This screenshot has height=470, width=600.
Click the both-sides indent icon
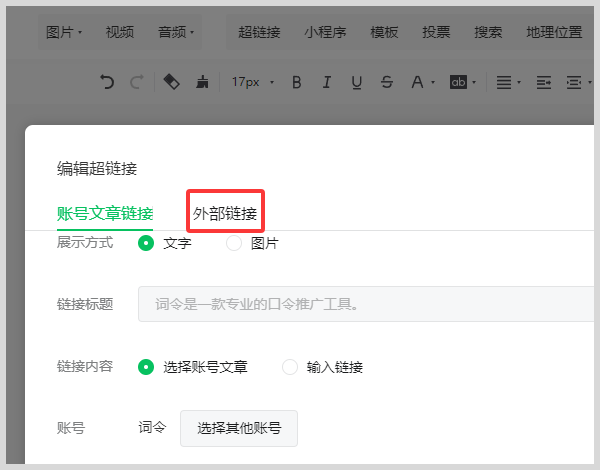point(574,82)
